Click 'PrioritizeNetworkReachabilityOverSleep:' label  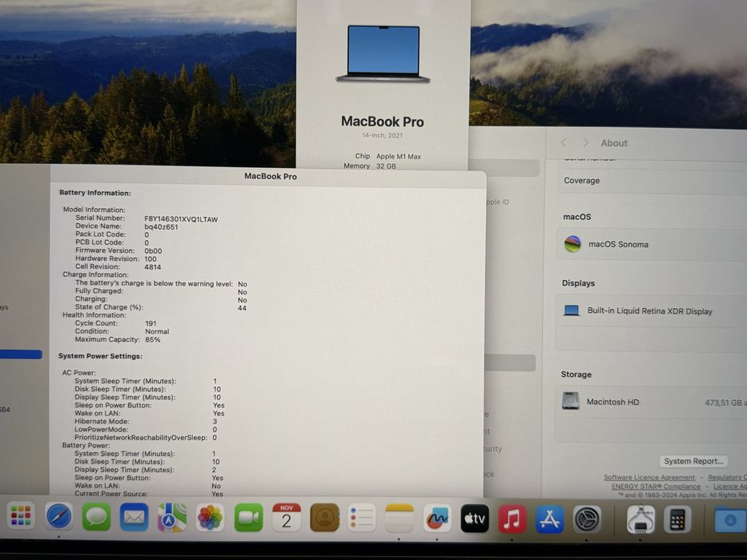click(141, 437)
